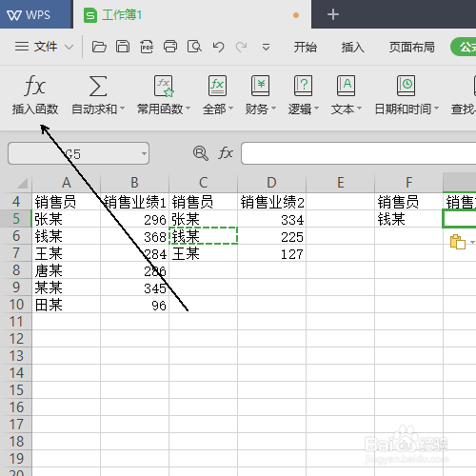Click the Select All corner triangle

[x=22, y=184]
